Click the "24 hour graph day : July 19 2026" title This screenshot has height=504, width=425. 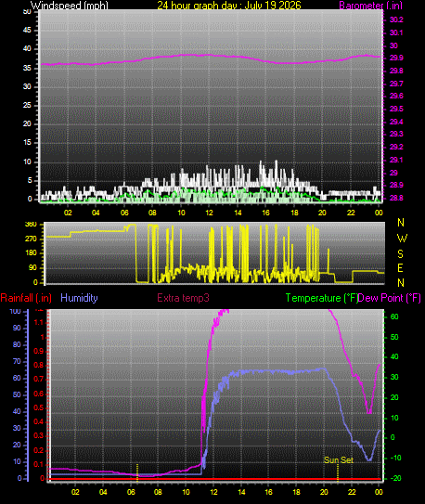click(x=229, y=6)
